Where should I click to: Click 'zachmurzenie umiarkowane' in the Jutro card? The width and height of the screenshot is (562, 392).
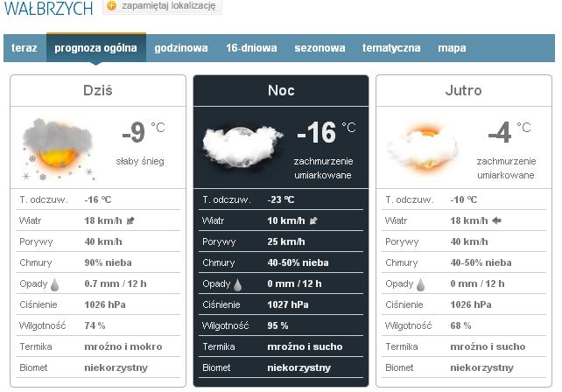506,168
